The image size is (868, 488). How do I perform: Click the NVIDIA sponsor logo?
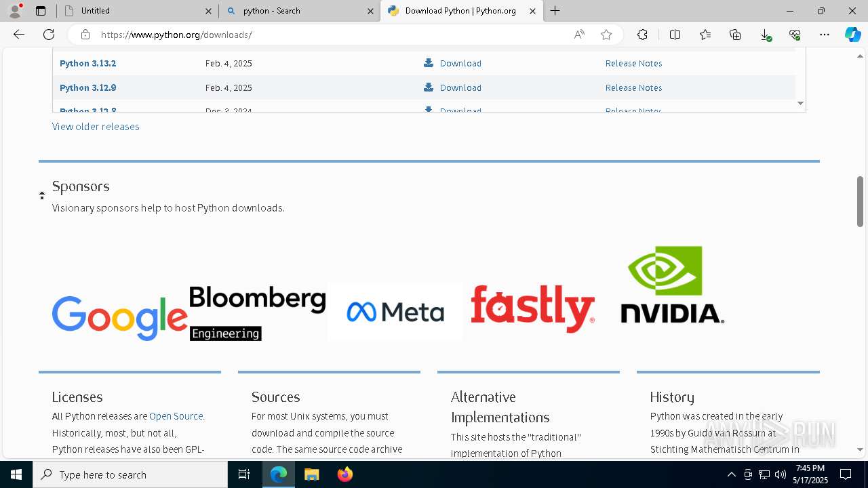[x=673, y=285]
